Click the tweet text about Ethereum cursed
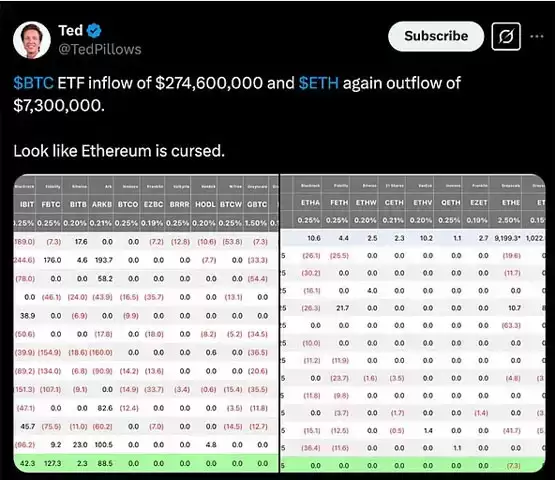The height and width of the screenshot is (480, 555). [119, 151]
